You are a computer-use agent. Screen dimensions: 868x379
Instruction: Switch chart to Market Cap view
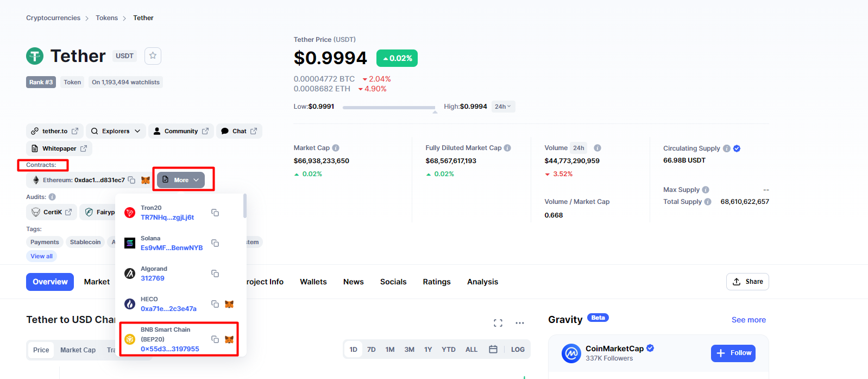pyautogui.click(x=78, y=350)
